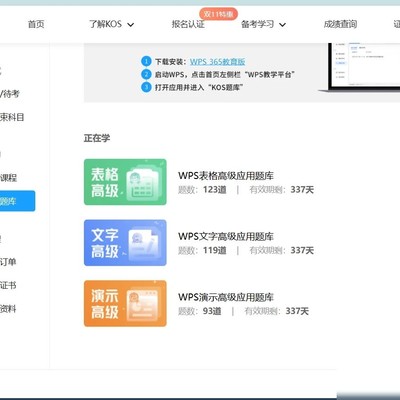Open the WPS文字高级应用题库 title

click(x=226, y=236)
